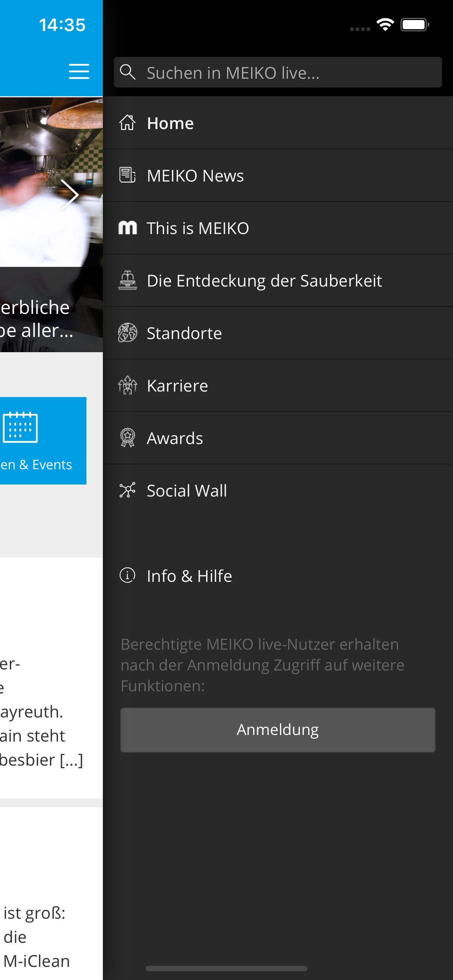Tap the fountain icon beside Entdeckung der Sauberkeit
453x980 pixels.
pos(127,280)
